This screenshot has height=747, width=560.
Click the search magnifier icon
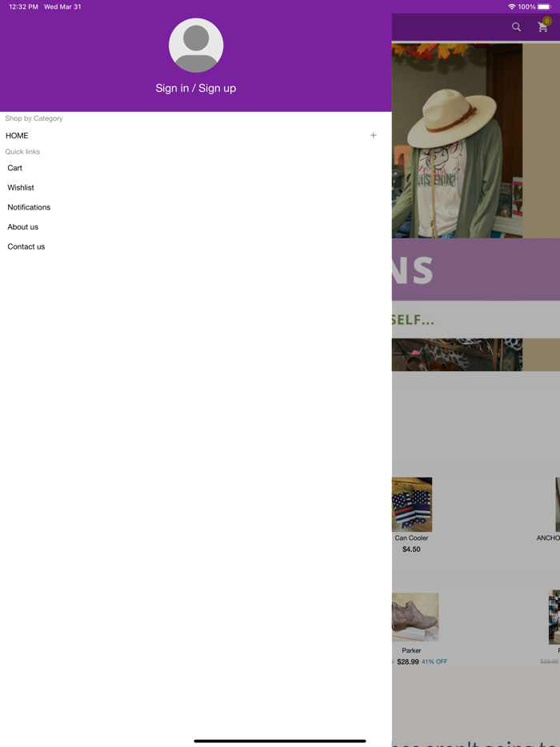516,27
